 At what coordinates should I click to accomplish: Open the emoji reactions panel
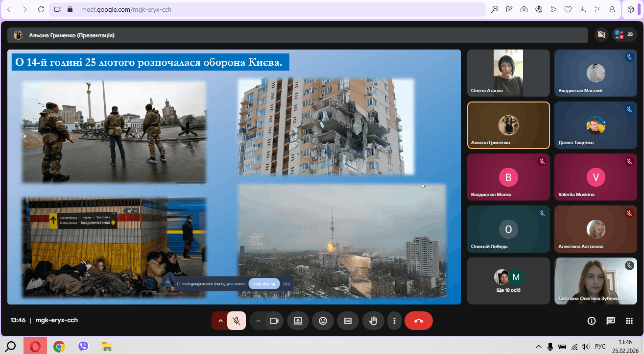323,321
